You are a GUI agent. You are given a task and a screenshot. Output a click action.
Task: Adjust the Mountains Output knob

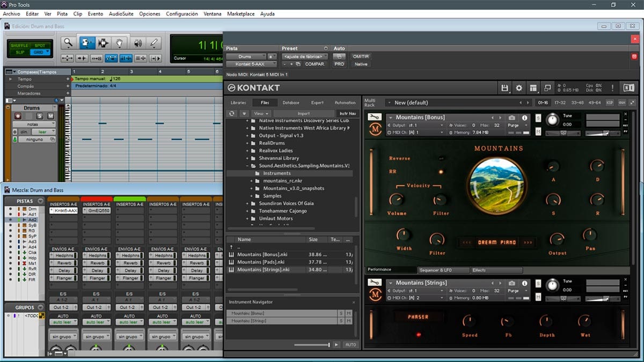point(557,240)
